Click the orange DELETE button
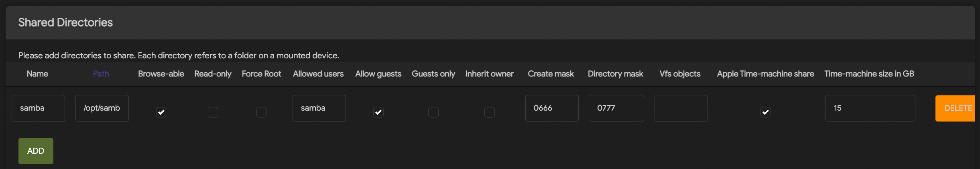 [x=956, y=108]
